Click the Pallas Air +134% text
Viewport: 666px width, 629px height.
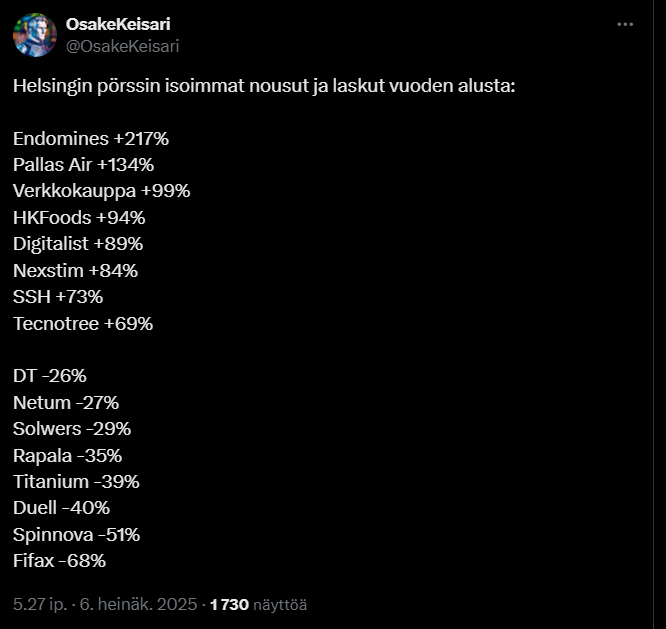83,165
